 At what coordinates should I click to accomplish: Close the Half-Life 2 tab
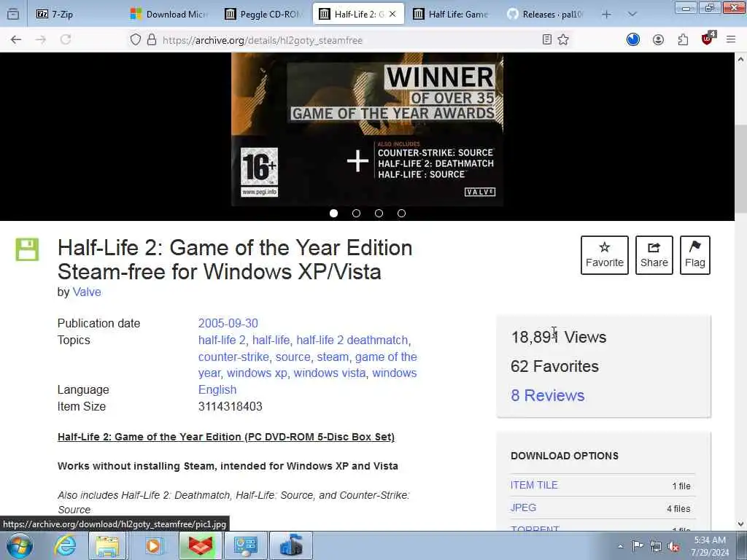click(x=392, y=15)
